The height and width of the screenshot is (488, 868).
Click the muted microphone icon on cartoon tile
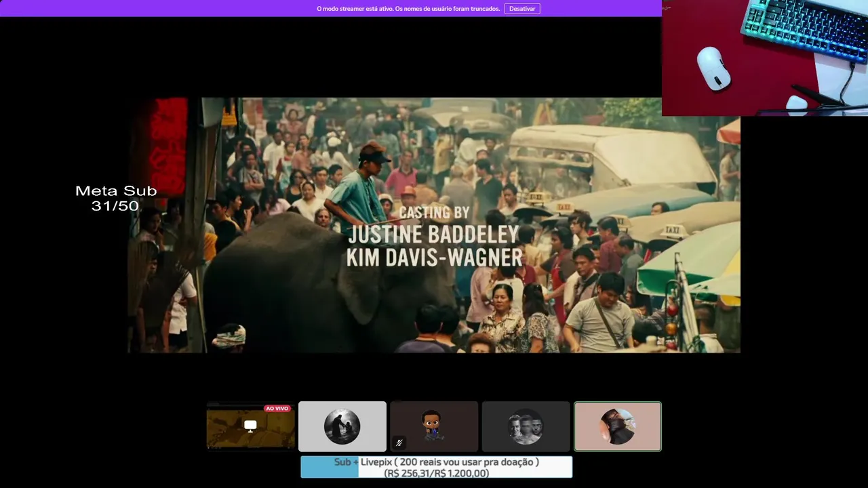point(399,443)
